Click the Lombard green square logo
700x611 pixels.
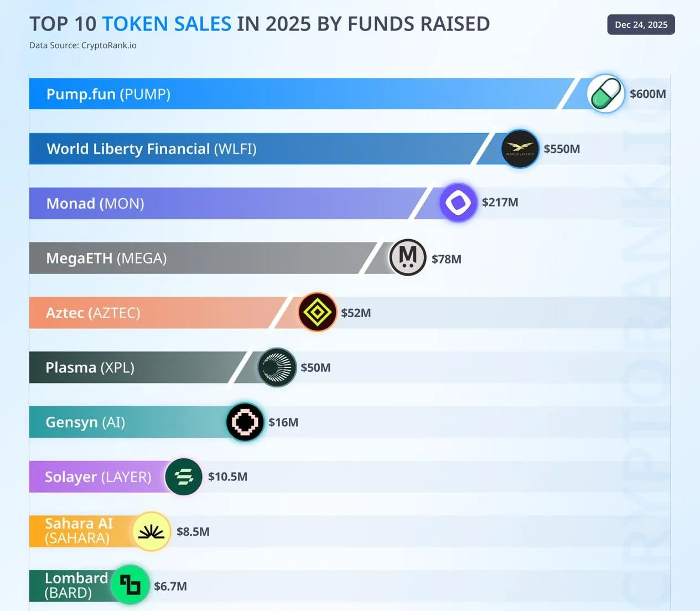[130, 584]
